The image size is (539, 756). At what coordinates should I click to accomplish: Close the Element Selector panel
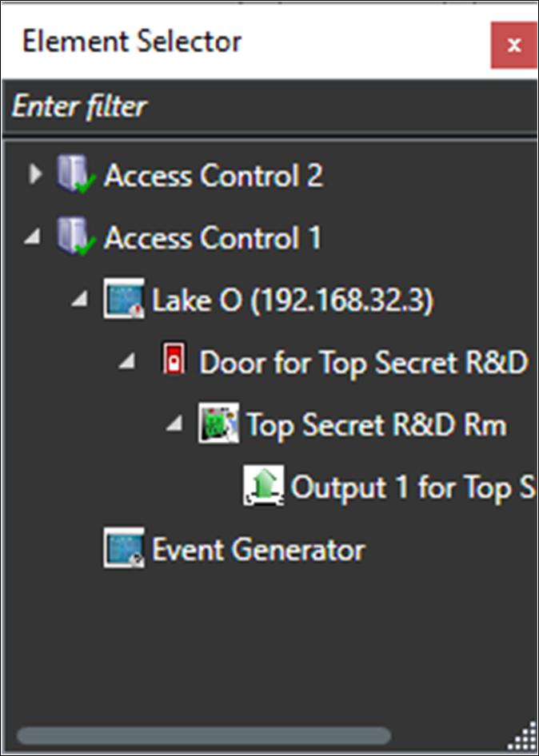pyautogui.click(x=513, y=45)
